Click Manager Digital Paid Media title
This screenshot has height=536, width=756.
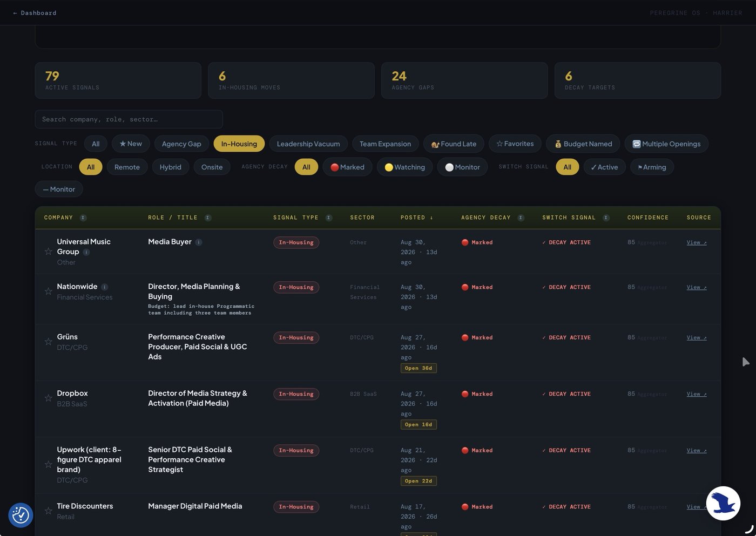pos(195,506)
